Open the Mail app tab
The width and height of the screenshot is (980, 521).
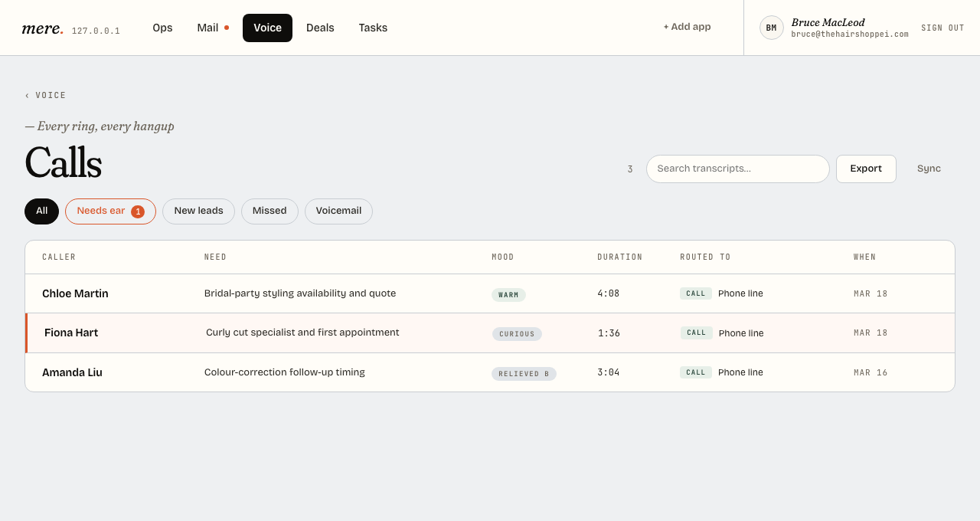point(213,28)
